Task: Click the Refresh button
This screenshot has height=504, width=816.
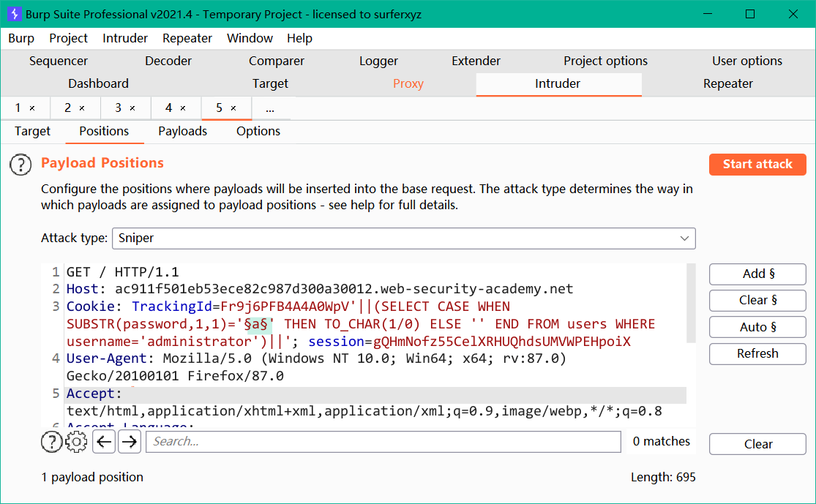Action: click(x=757, y=354)
